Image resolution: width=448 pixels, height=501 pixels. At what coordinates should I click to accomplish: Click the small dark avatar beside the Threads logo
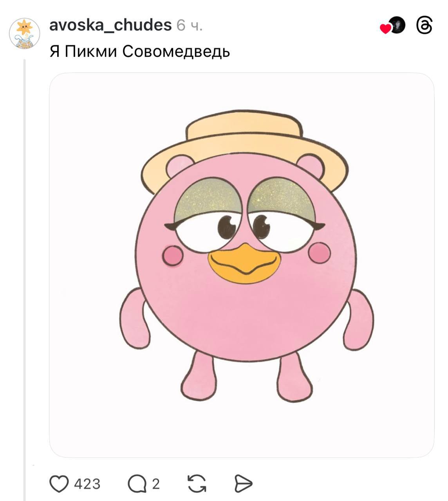(397, 25)
